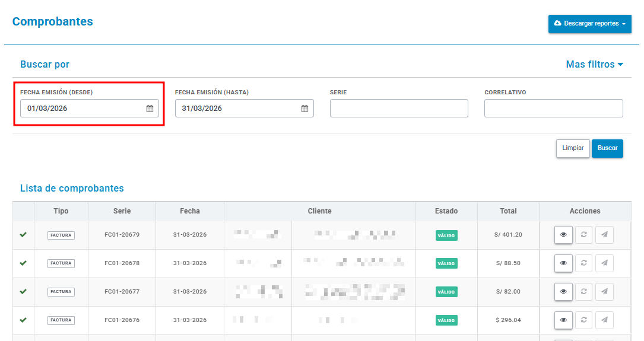Select series cell FC01-20676
This screenshot has width=644, height=341.
[122, 320]
